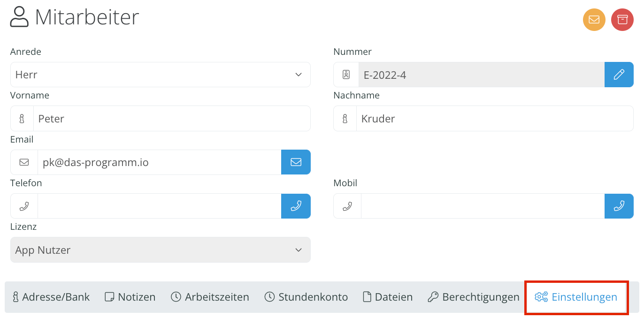Expand the Lizenz dropdown with App Nutzer

pos(161,250)
